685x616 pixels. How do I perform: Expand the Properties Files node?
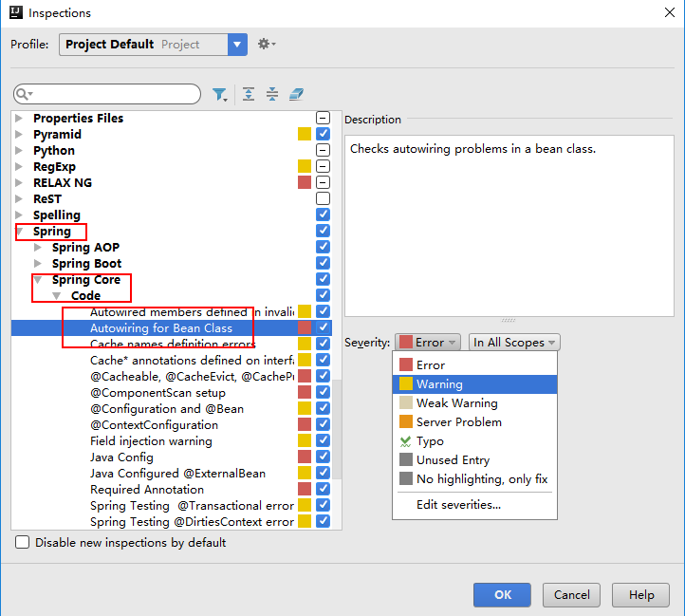19,118
